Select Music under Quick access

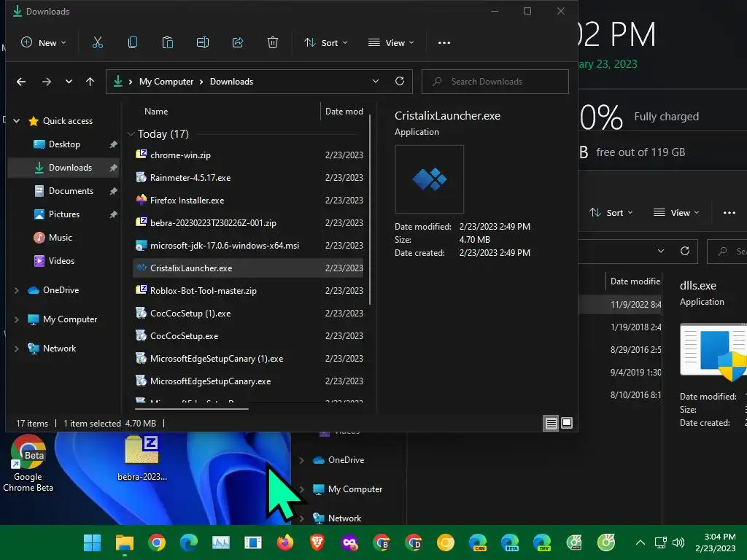[60, 238]
